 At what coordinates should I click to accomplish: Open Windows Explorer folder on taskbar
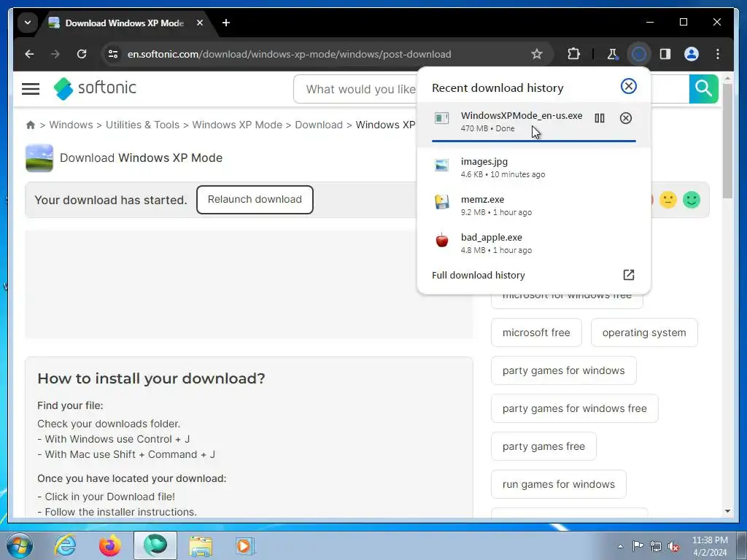[201, 545]
